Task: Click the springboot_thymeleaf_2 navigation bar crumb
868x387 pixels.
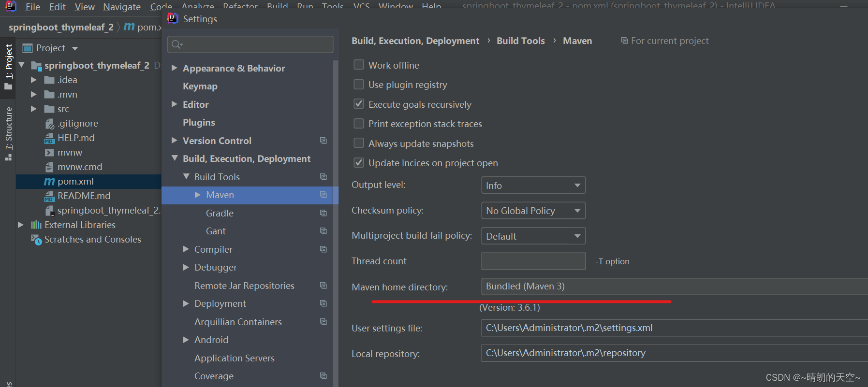Action: coord(61,28)
